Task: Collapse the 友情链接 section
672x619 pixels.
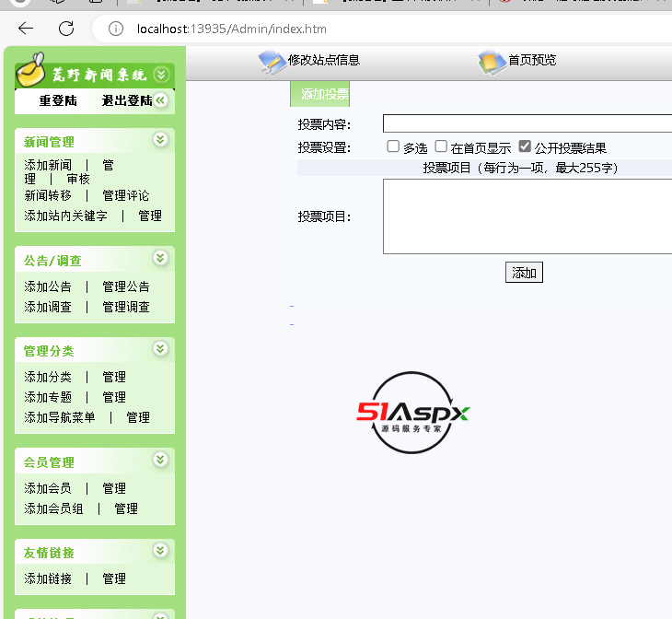Action: (x=160, y=550)
